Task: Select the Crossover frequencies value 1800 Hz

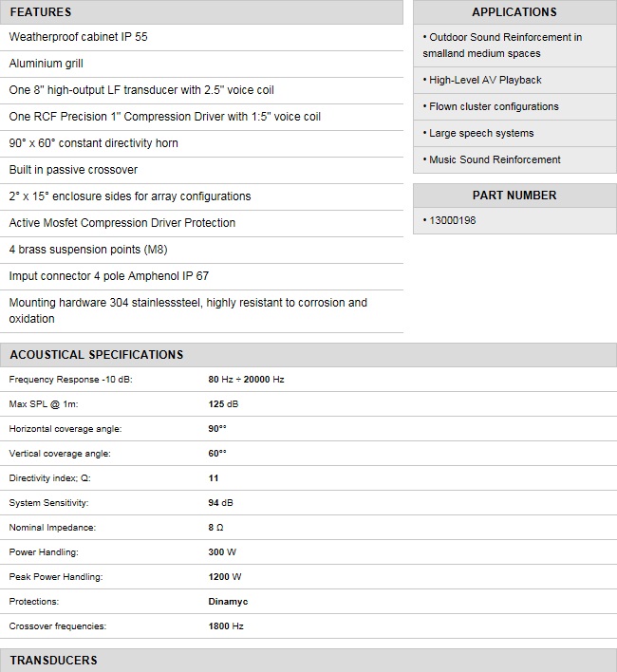Action: coord(226,626)
